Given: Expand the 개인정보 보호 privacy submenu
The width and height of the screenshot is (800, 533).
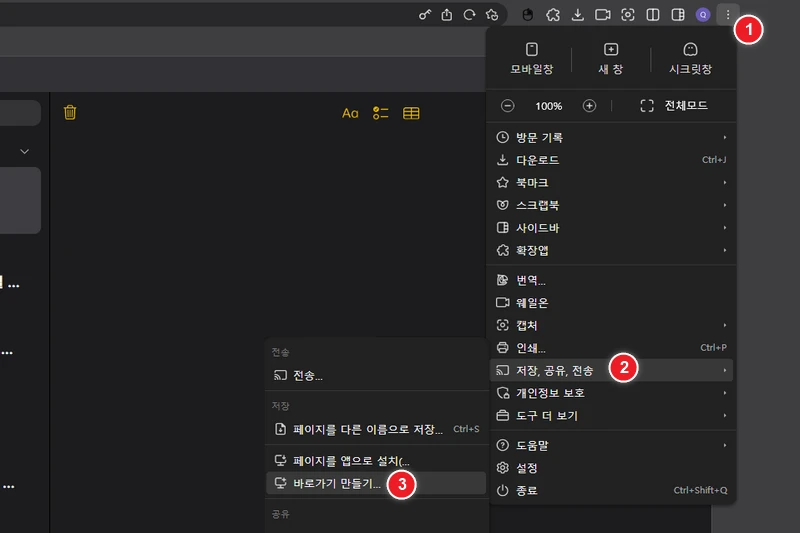Looking at the screenshot, I should click(x=611, y=393).
